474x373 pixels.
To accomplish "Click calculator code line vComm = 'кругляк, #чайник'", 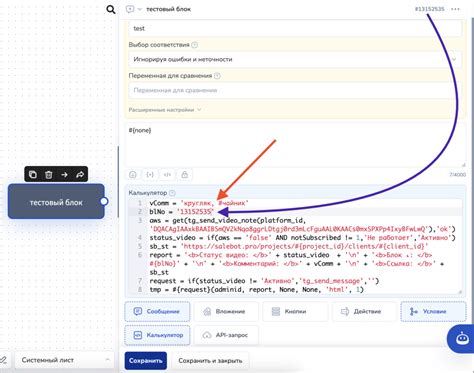I will coord(199,203).
